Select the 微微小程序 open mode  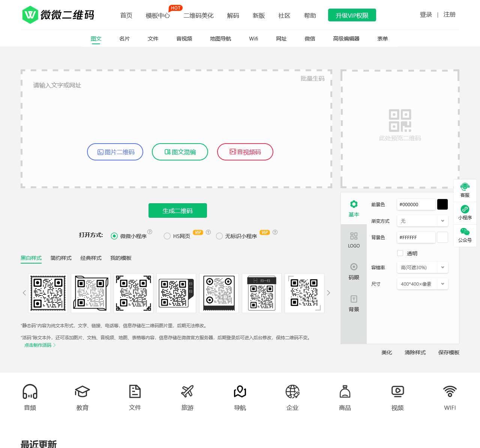[114, 236]
